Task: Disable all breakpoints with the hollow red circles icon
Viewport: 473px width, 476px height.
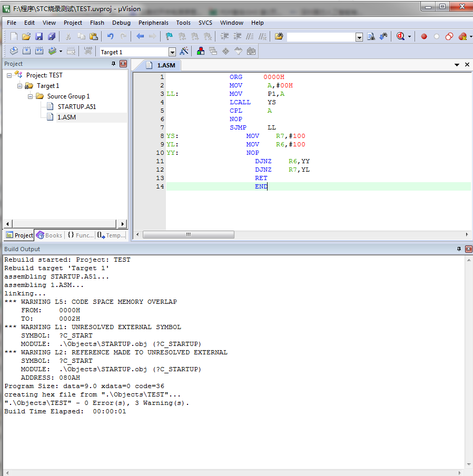Action: pos(449,37)
